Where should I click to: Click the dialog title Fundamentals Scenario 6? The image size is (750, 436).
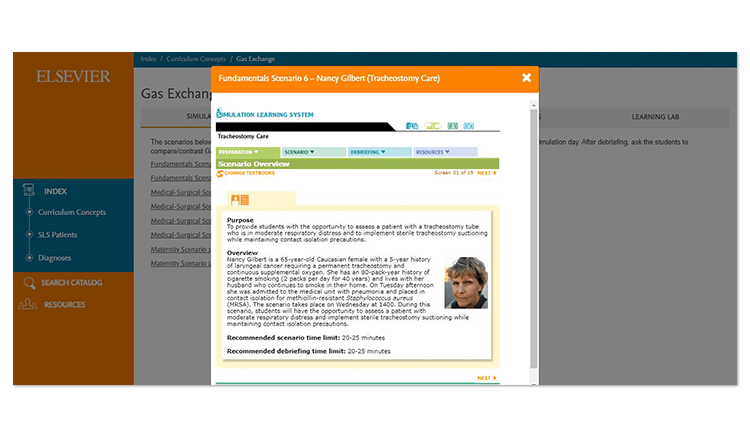329,78
